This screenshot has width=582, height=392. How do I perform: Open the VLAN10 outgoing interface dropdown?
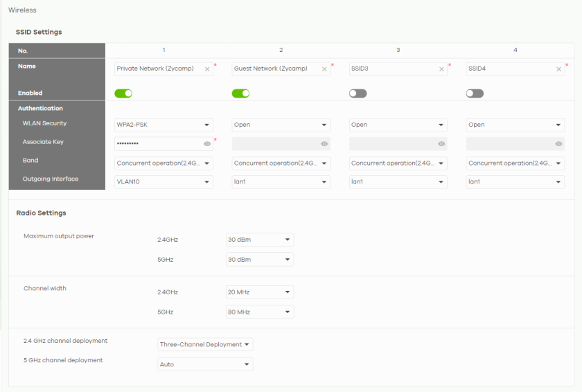164,182
